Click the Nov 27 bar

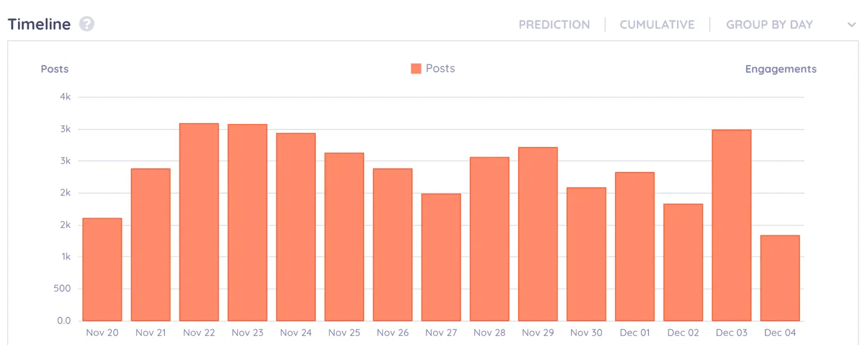441,258
